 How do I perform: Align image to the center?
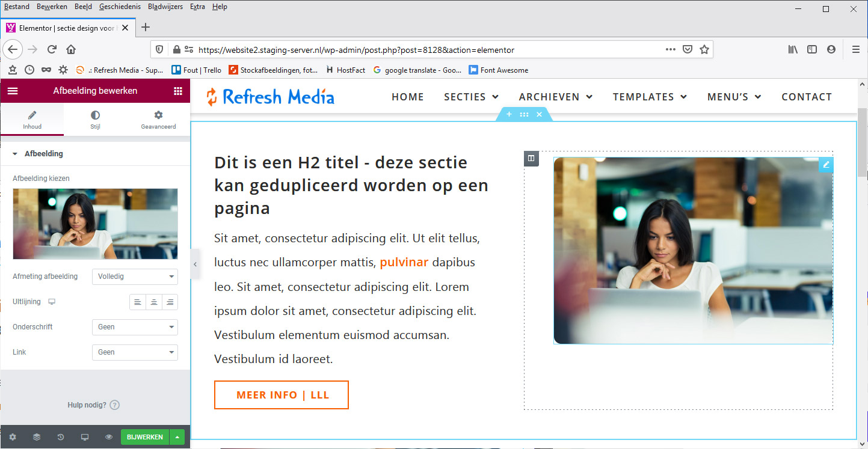pyautogui.click(x=154, y=302)
